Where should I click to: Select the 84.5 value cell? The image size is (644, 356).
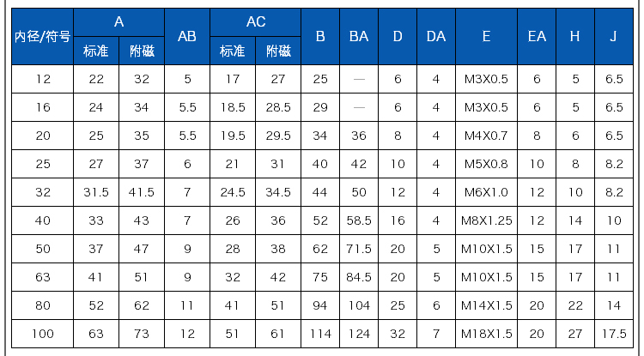pyautogui.click(x=359, y=277)
